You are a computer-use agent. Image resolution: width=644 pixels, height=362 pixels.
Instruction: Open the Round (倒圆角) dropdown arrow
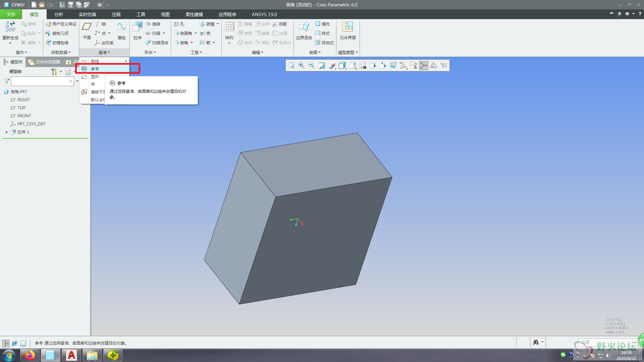[x=196, y=33]
